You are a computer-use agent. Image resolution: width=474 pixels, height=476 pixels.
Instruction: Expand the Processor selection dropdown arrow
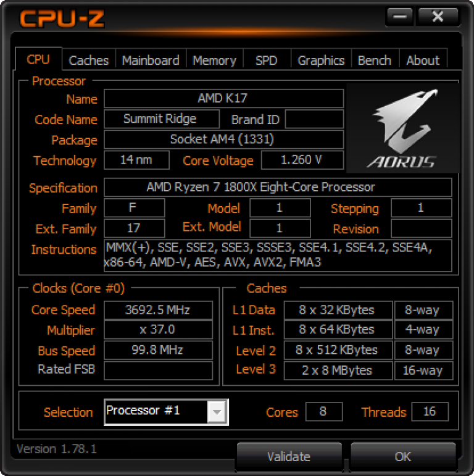[217, 412]
